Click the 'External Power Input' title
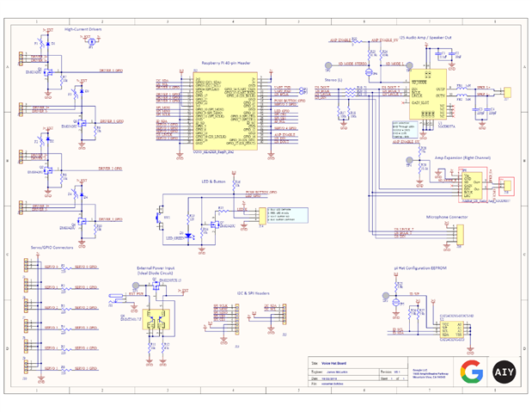This screenshot has width=532, height=412. point(156,268)
